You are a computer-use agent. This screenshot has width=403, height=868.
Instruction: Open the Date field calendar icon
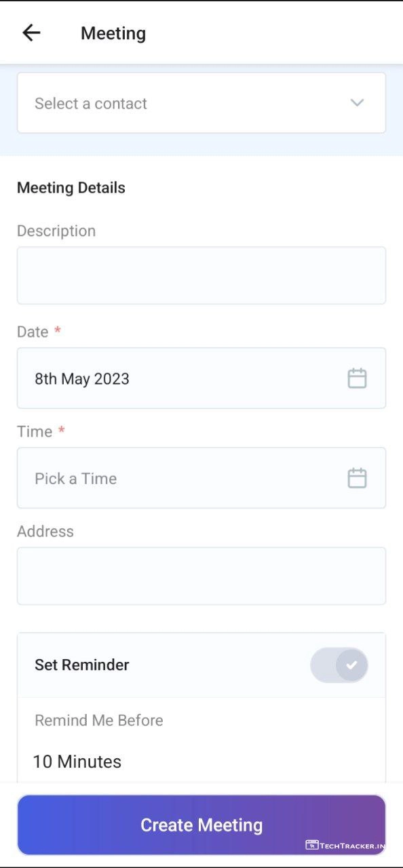click(357, 378)
